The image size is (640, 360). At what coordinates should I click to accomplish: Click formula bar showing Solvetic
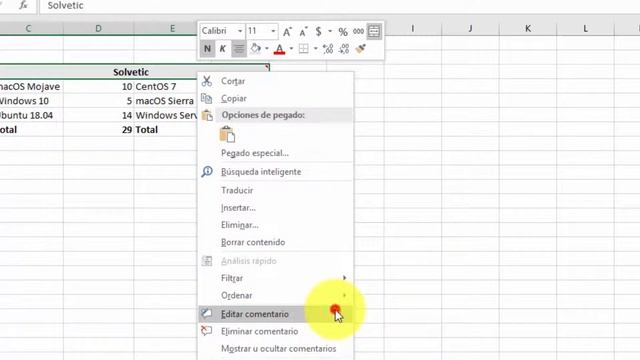pyautogui.click(x=340, y=6)
